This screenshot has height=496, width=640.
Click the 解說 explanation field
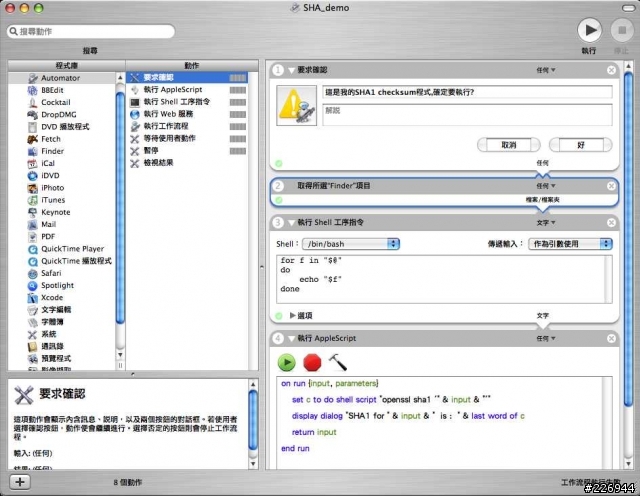[x=467, y=115]
